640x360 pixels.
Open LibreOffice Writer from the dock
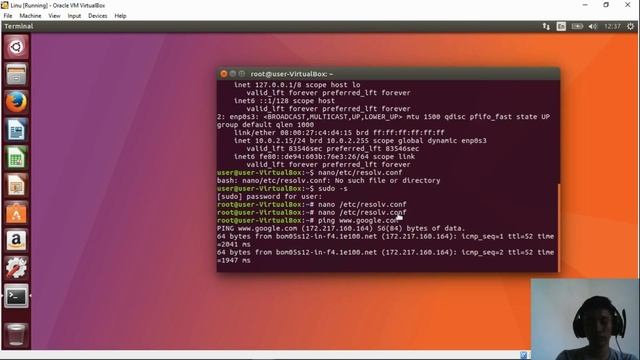click(16, 130)
